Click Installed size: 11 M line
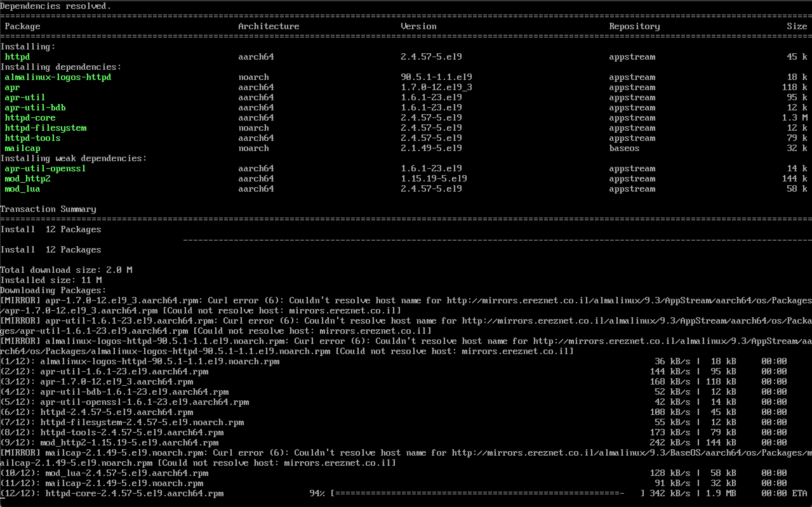This screenshot has width=812, height=507. 51,280
